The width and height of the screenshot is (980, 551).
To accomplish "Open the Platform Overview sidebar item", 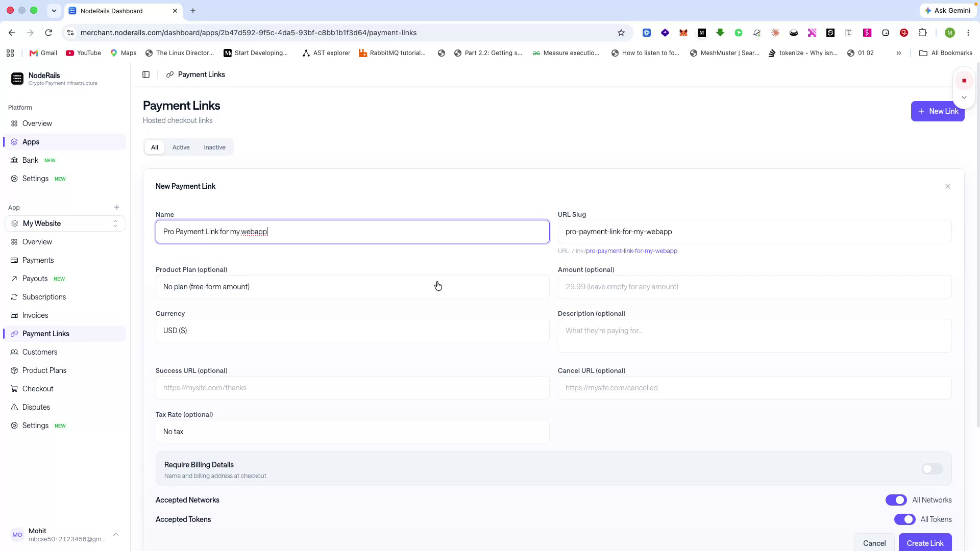I will 65,123.
